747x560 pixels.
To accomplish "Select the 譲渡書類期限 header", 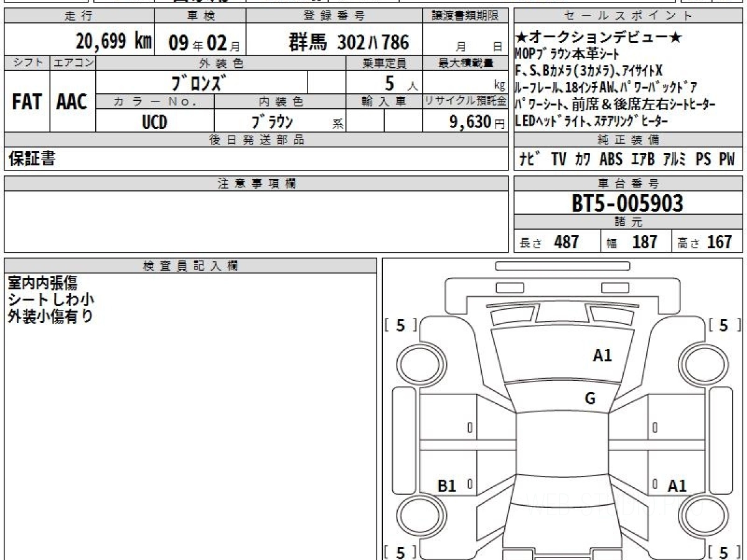I will [466, 17].
